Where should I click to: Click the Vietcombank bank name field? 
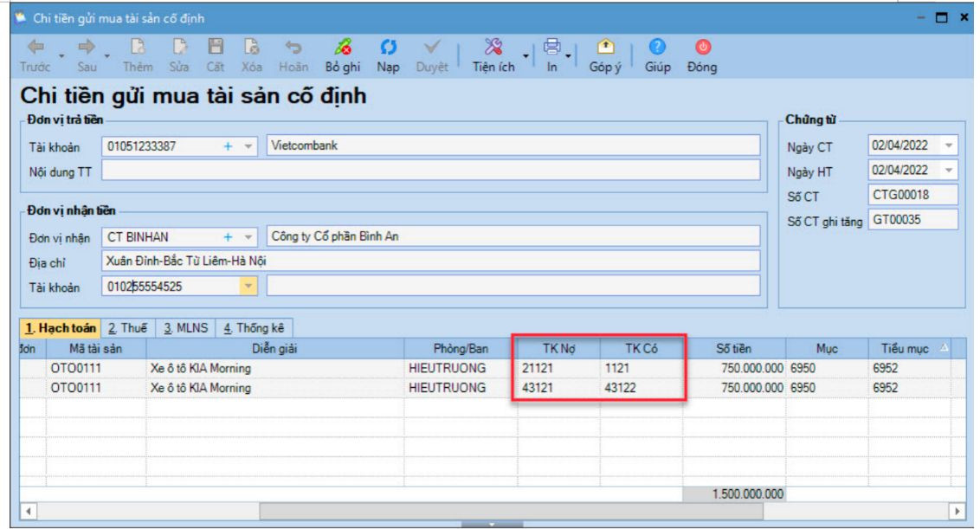[513, 145]
